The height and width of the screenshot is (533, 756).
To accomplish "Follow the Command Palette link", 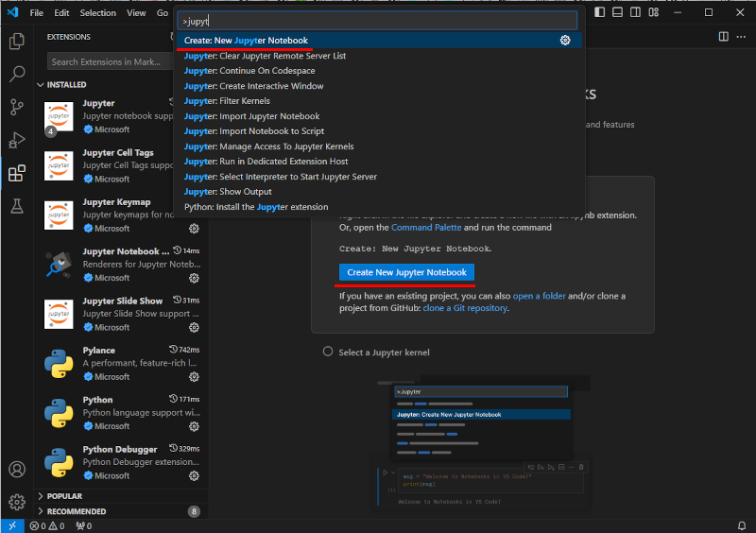I will (426, 227).
